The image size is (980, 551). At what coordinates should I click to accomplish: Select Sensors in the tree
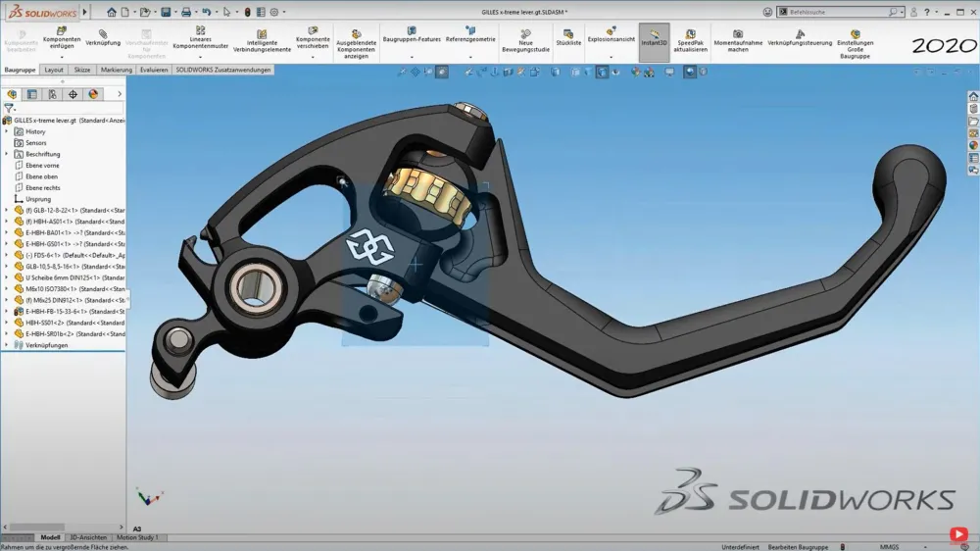coord(35,143)
